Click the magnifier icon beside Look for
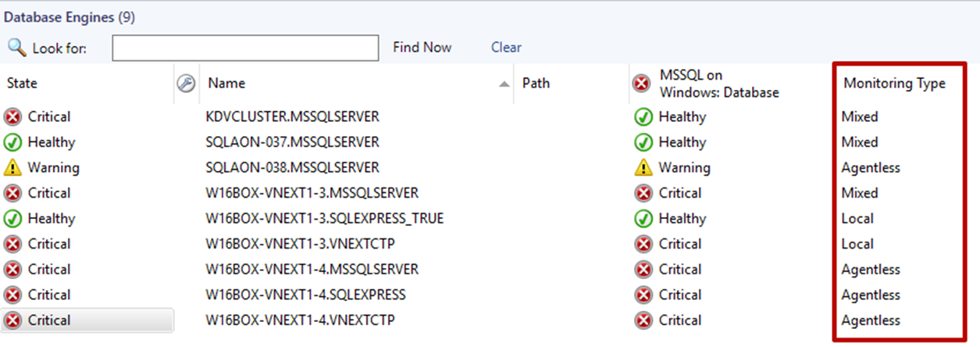 point(16,48)
